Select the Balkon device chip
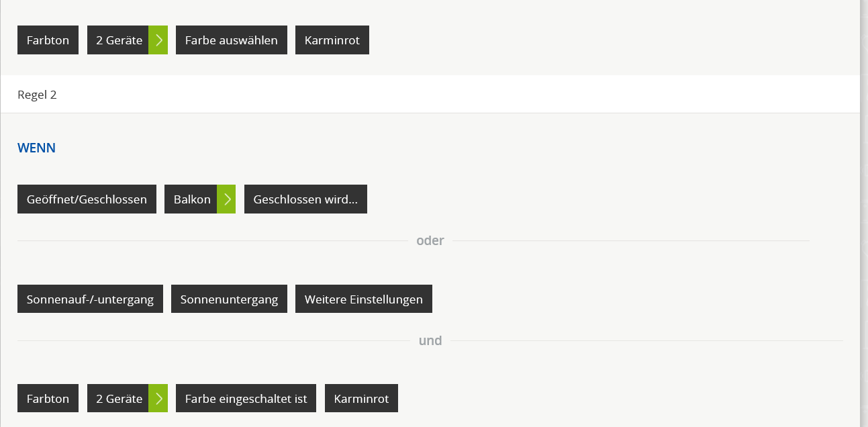Screen dimensions: 868x427 pos(191,199)
